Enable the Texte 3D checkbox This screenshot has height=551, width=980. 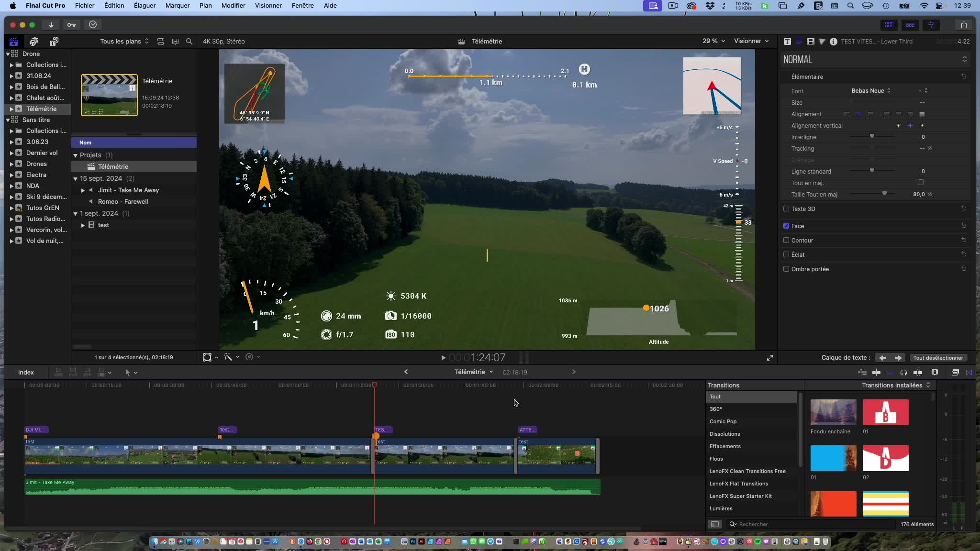[786, 209]
